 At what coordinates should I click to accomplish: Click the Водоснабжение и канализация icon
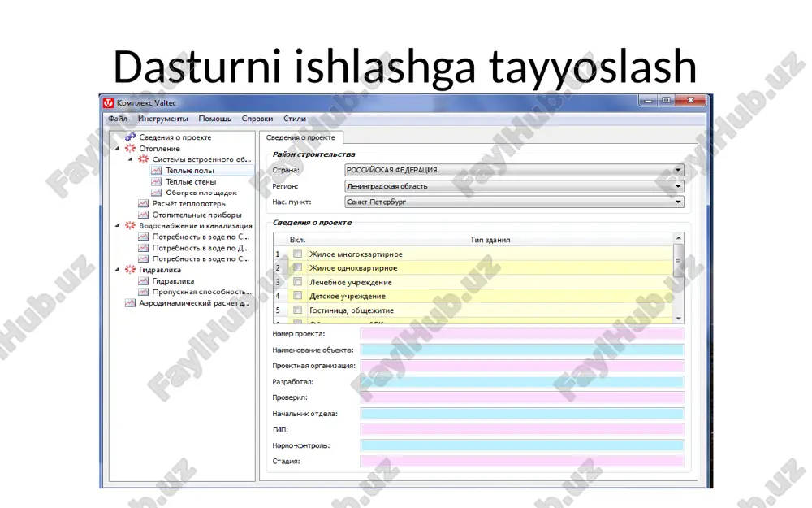point(130,225)
